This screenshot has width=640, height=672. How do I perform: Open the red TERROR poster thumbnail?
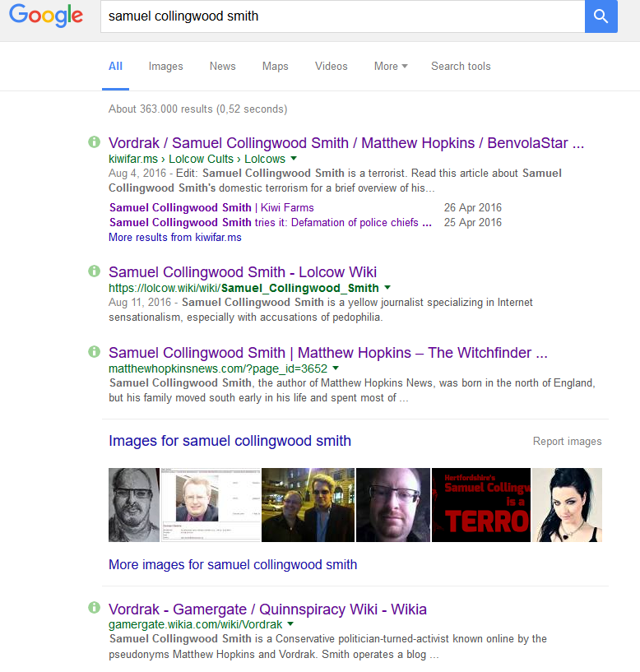481,505
